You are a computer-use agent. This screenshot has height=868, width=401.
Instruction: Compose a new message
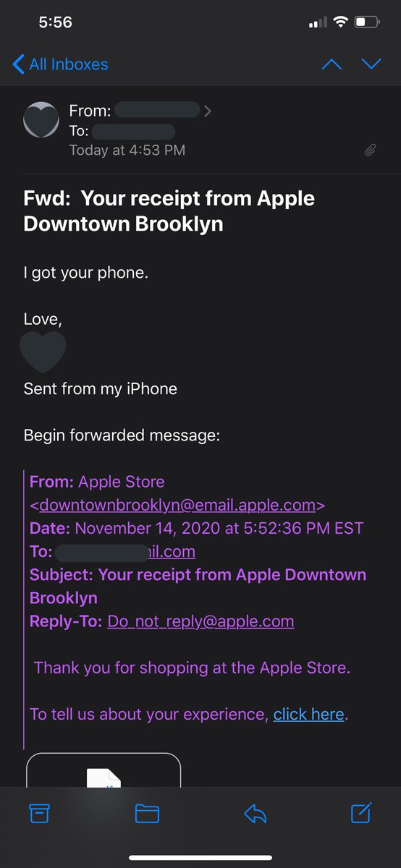click(x=361, y=813)
